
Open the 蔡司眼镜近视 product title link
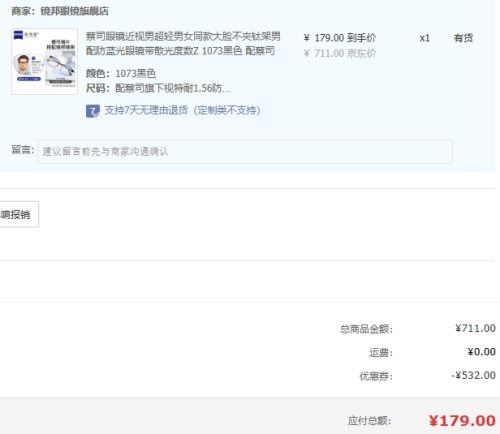(x=183, y=43)
